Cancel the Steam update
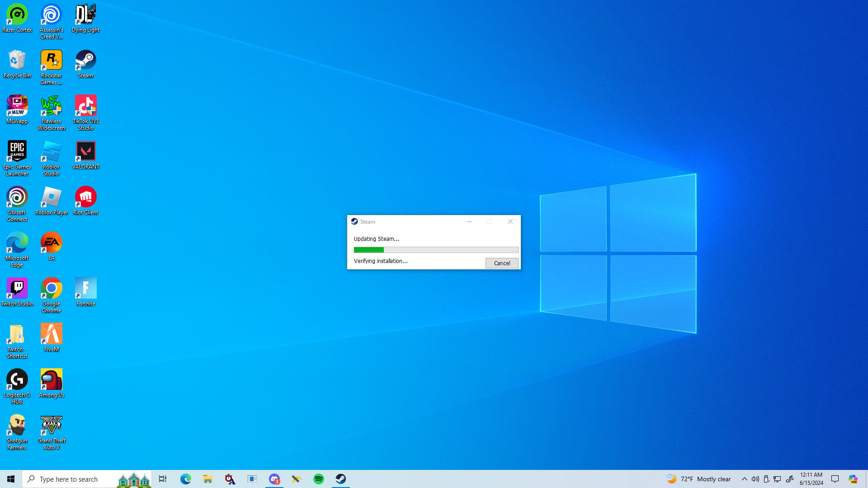The height and width of the screenshot is (488, 868). pyautogui.click(x=501, y=263)
